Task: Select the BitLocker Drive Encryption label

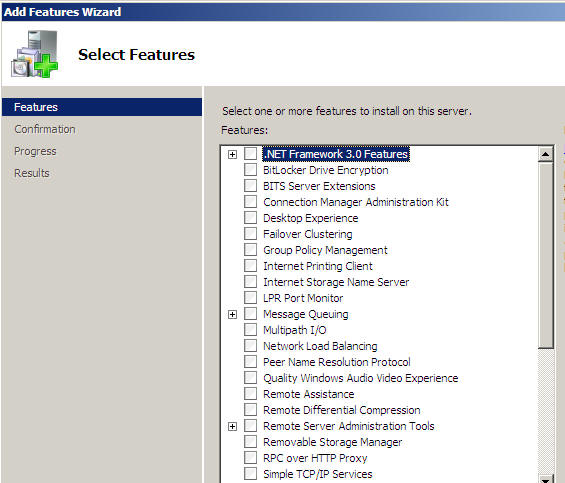Action: point(326,170)
